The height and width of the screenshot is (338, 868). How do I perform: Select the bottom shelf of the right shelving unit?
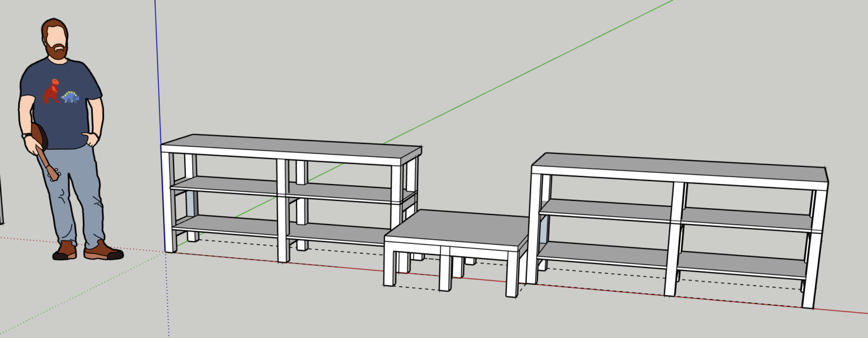[x=605, y=252]
